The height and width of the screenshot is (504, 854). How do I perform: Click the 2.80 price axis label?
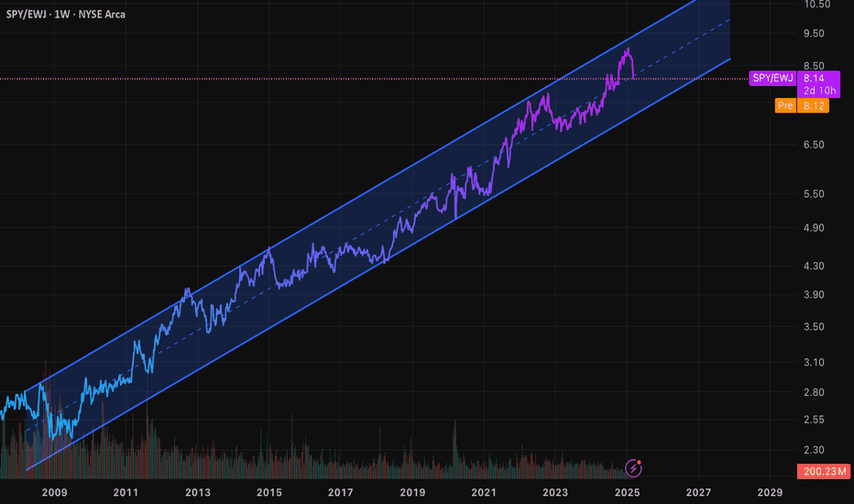(814, 392)
